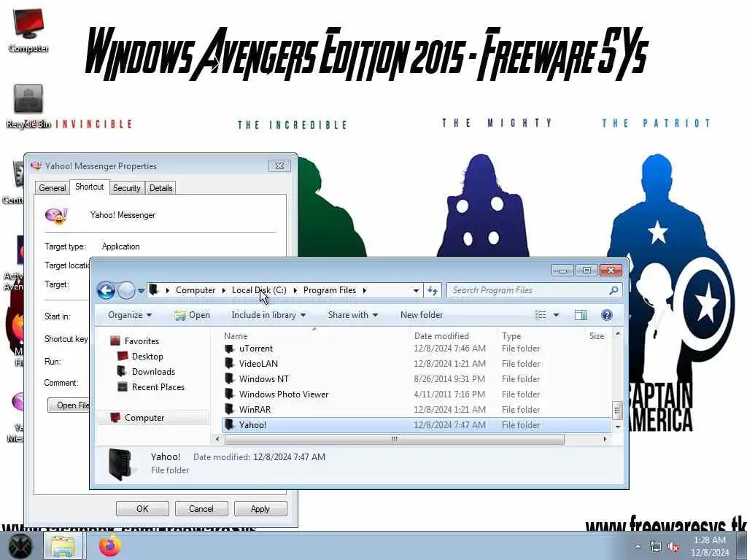Click the Windows Photo Viewer folder icon
The width and height of the screenshot is (747, 560).
tap(230, 394)
